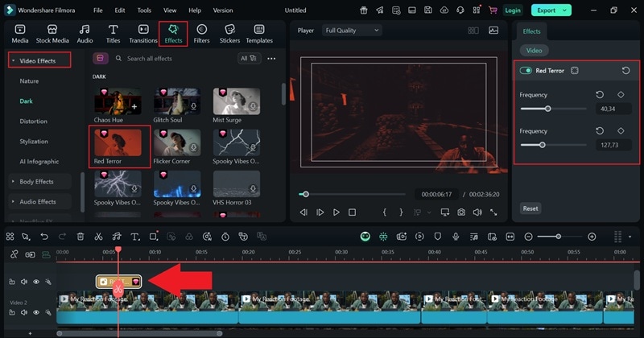644x338 pixels.
Task: Open the Tools menu
Action: click(144, 10)
